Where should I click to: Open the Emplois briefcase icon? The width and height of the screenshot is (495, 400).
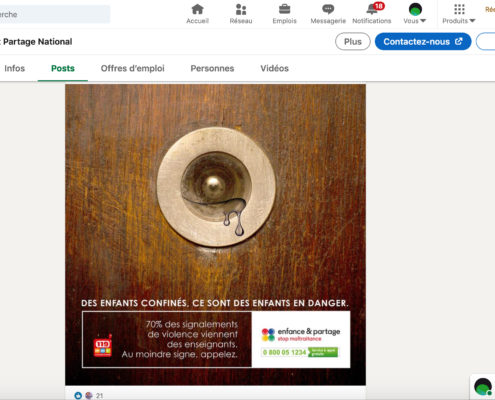tap(284, 9)
